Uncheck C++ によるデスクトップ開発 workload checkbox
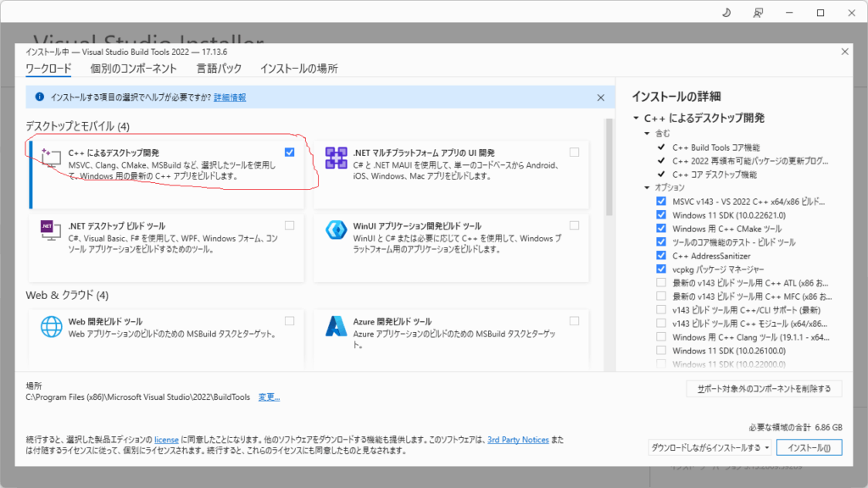This screenshot has height=488, width=868. click(290, 152)
